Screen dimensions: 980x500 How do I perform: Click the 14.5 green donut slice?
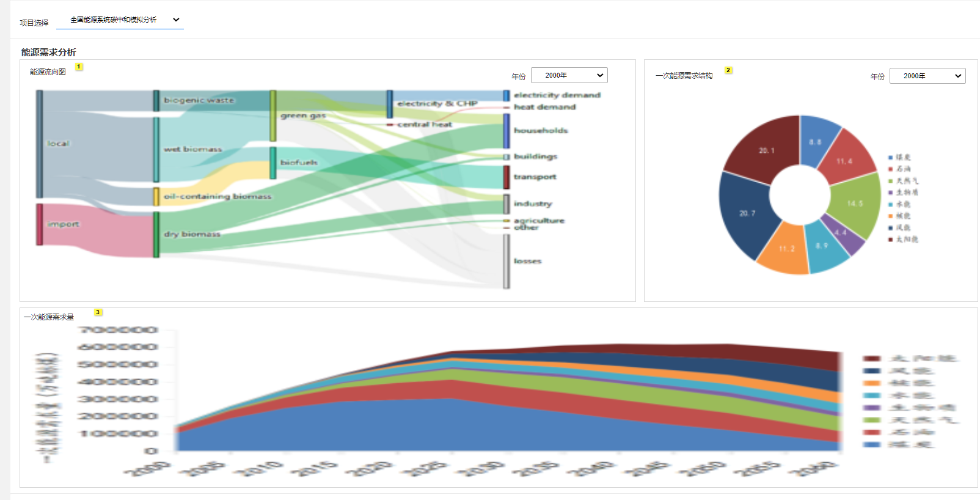coord(855,204)
